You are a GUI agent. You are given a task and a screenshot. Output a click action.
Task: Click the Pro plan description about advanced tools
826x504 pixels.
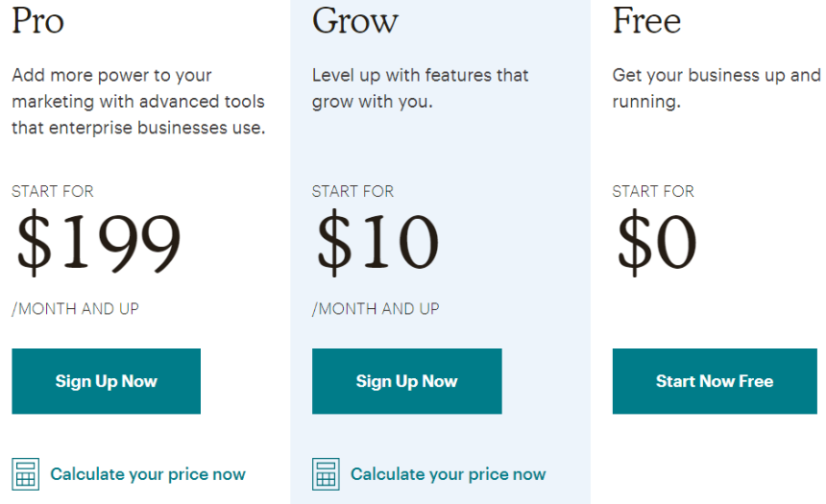pos(138,101)
